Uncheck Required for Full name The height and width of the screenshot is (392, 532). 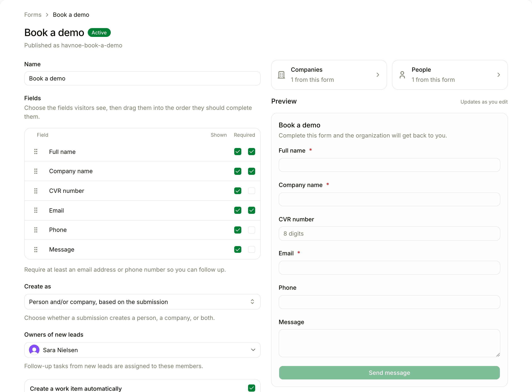click(x=251, y=152)
